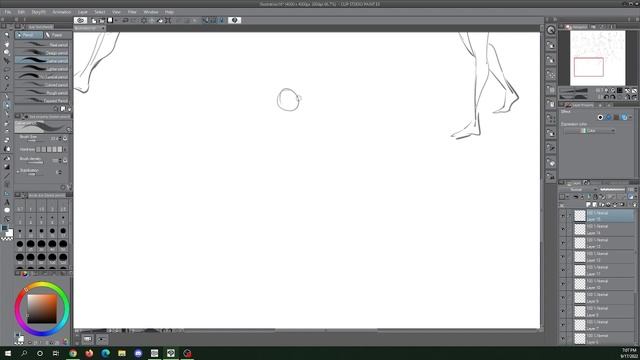
Task: Close the open canvas document tab
Action: (103, 28)
